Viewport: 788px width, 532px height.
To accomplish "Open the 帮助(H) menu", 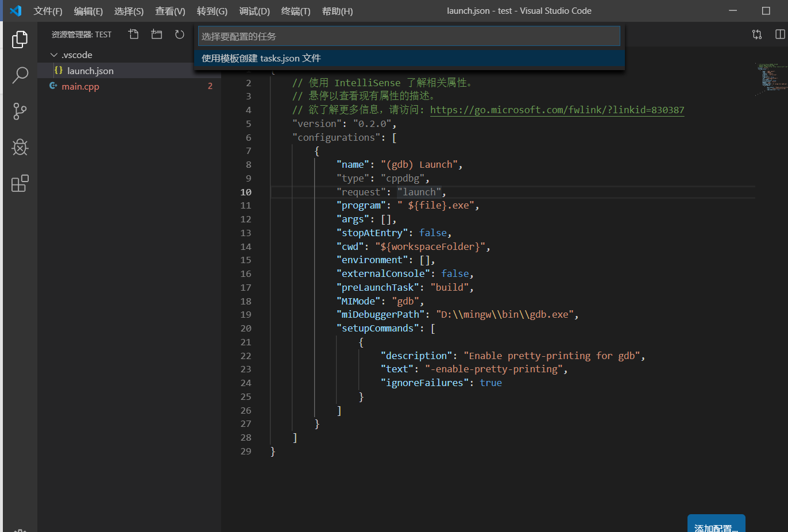I will point(337,11).
